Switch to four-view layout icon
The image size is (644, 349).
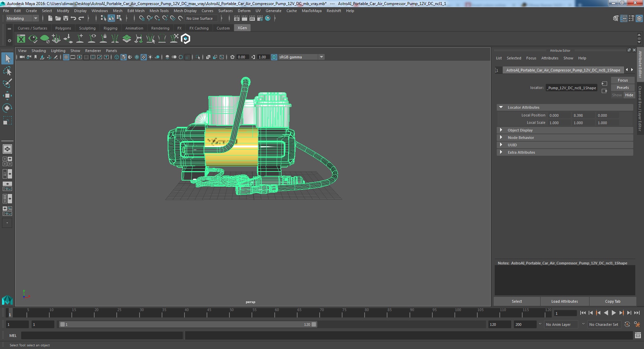tap(7, 161)
